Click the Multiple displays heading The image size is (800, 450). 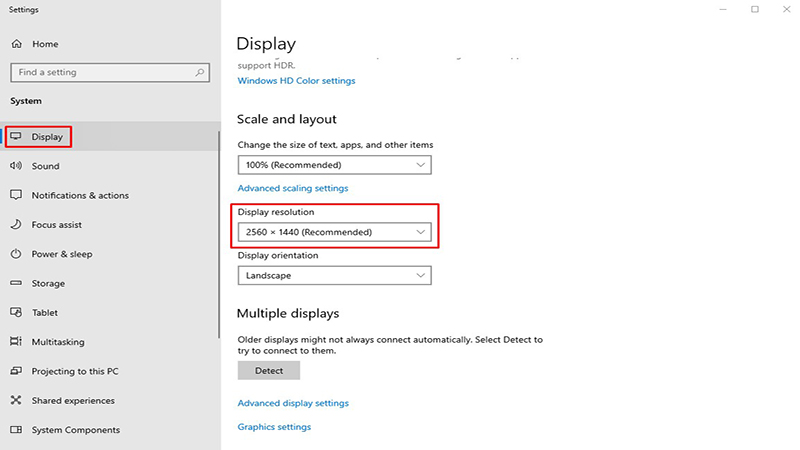click(288, 313)
